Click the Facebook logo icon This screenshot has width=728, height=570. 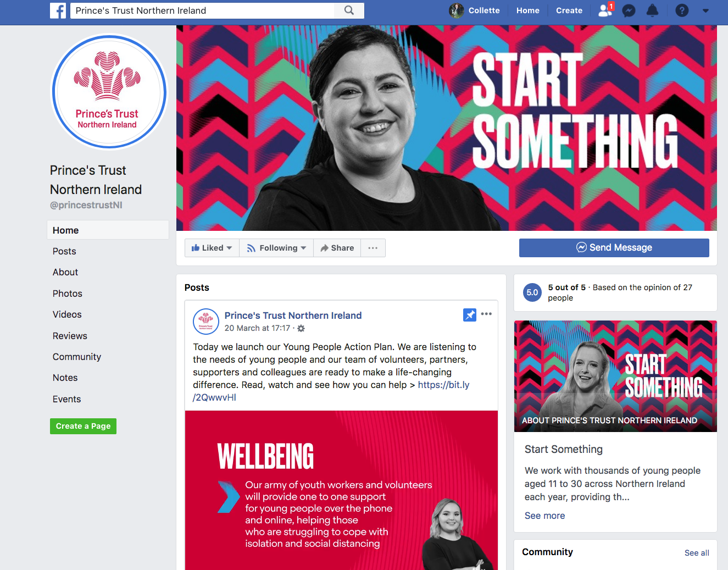(x=58, y=10)
